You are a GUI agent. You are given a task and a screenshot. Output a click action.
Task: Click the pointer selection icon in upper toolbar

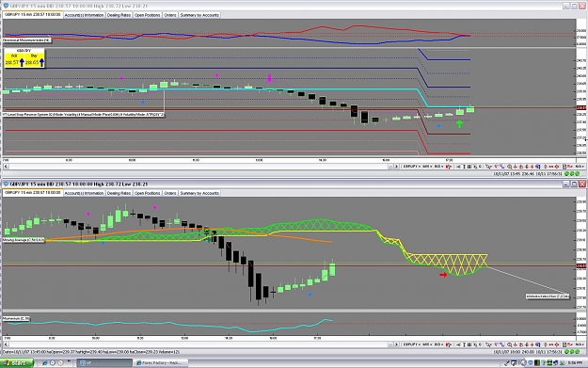(458, 167)
